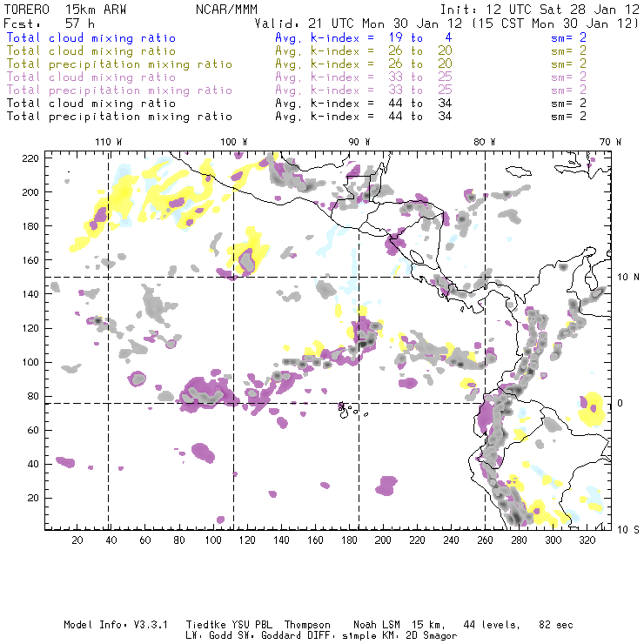
Task: Select the "NCAR/MMM" header label
Action: pyautogui.click(x=227, y=9)
